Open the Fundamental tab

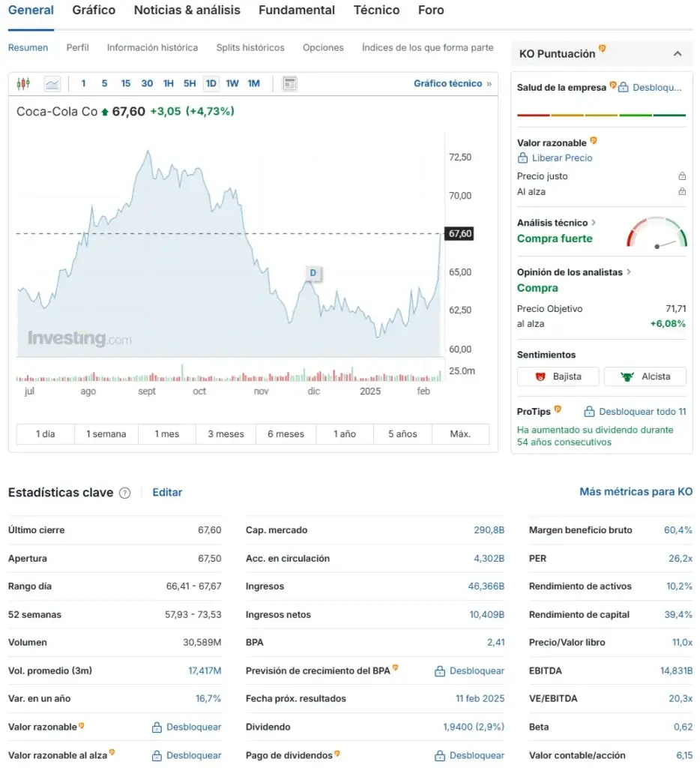tap(297, 10)
